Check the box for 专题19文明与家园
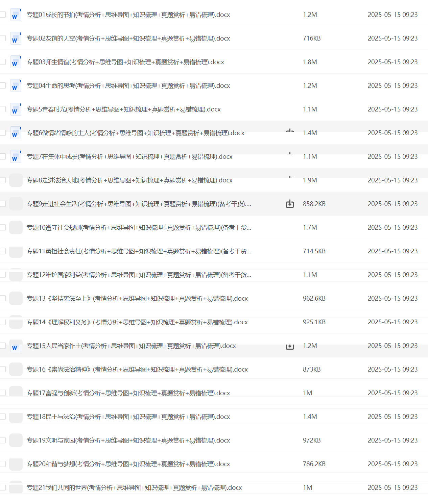The height and width of the screenshot is (504, 428). (x=3, y=440)
